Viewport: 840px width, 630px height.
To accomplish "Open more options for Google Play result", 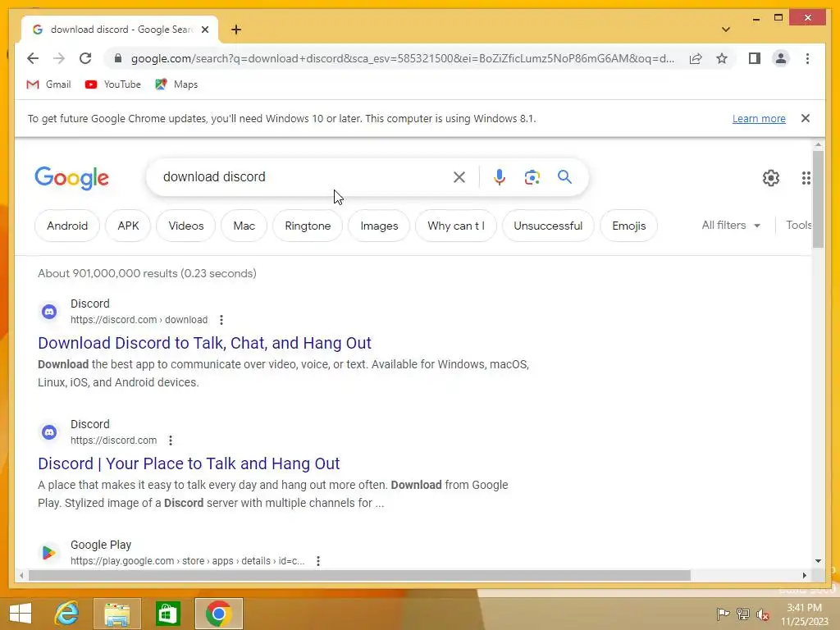I will pos(318,561).
